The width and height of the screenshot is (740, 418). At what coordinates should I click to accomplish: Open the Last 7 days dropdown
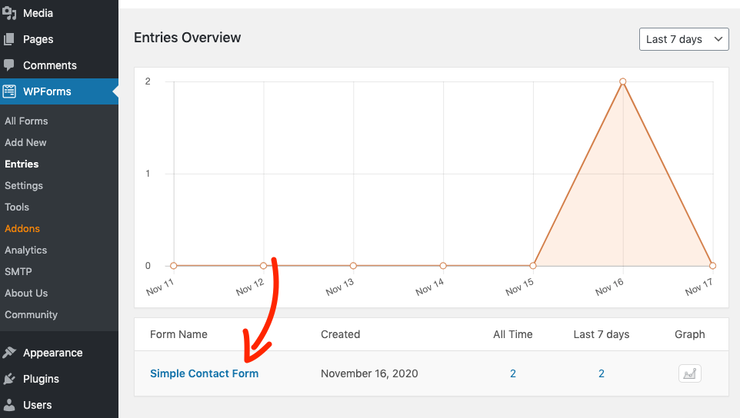point(684,39)
